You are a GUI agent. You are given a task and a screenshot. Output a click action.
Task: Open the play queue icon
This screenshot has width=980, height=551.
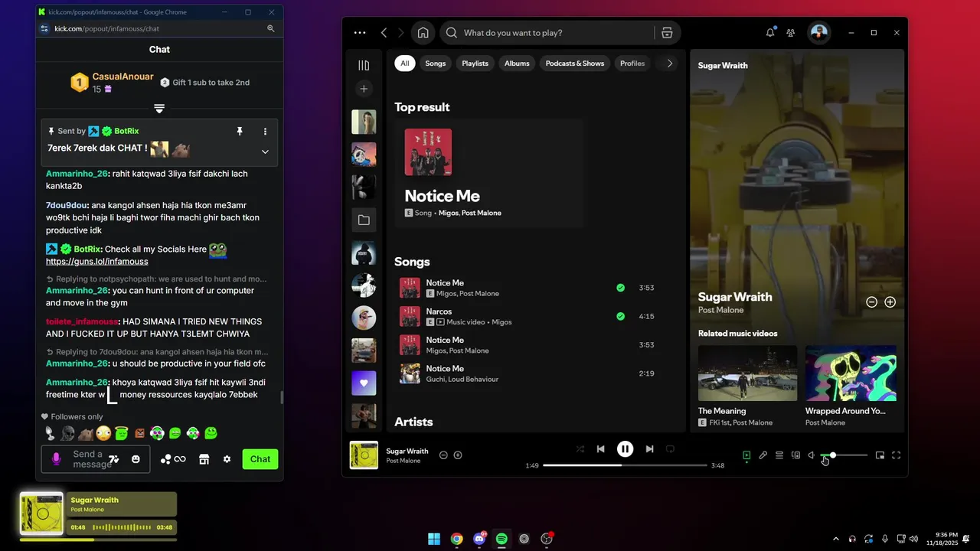(x=779, y=455)
